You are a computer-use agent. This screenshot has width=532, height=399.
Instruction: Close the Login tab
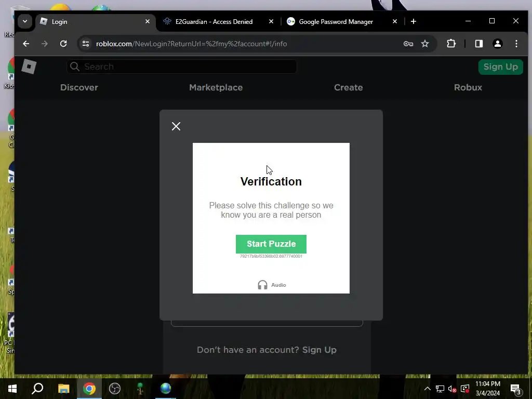click(147, 21)
